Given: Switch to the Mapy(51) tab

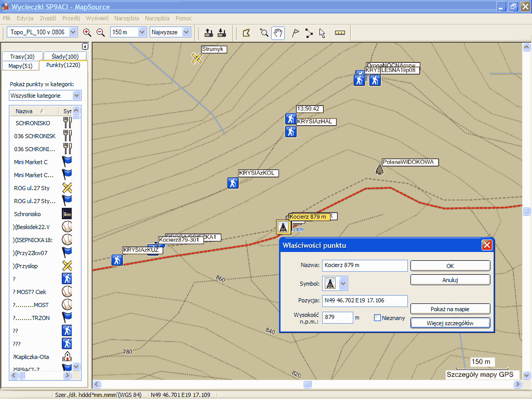Looking at the screenshot, I should click(x=20, y=66).
